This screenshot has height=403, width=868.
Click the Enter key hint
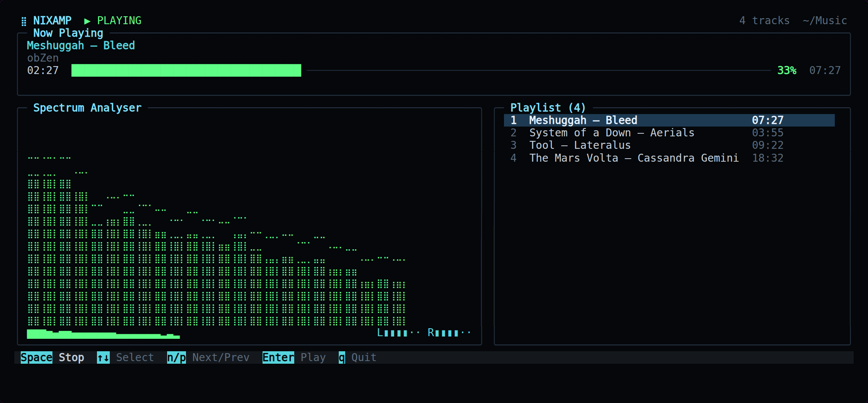pyautogui.click(x=278, y=357)
